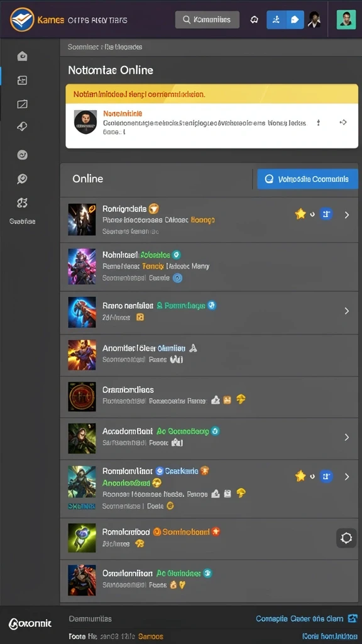Open the list panel icon in left sidebar
This screenshot has height=644, width=362.
tap(22, 80)
